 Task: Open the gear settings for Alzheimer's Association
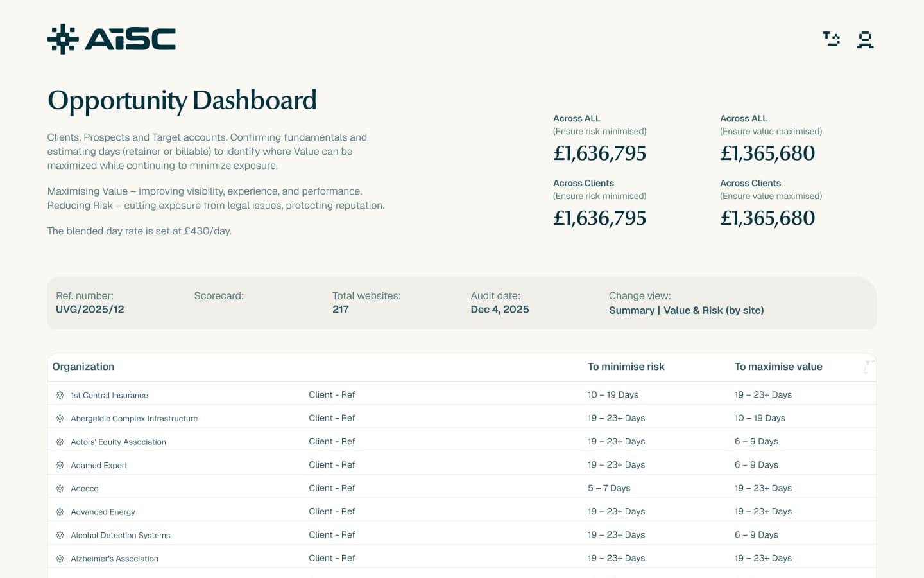(x=60, y=558)
